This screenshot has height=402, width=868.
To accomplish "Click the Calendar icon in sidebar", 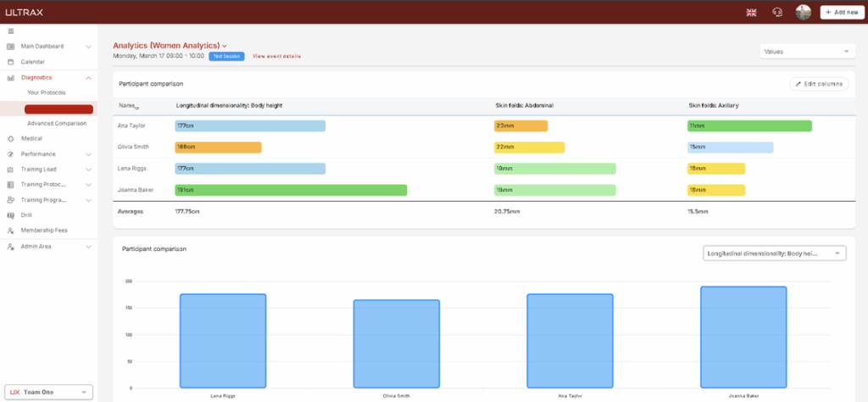I will coord(11,62).
